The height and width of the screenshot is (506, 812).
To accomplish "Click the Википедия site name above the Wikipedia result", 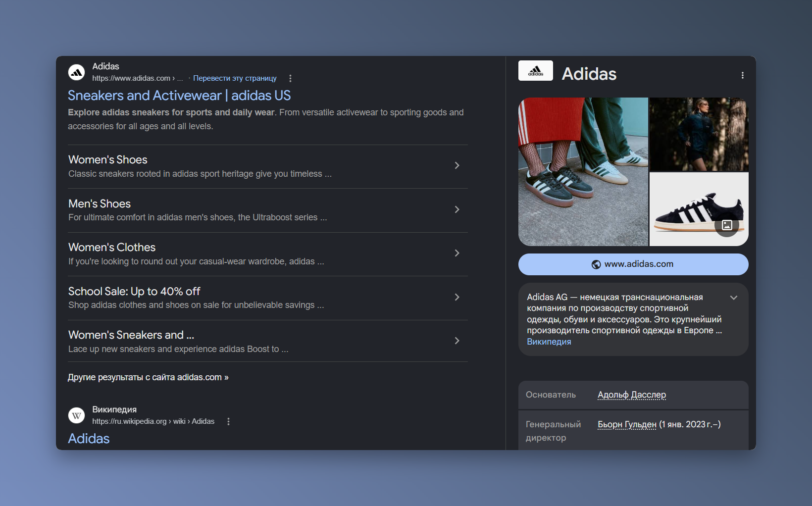I will pos(114,409).
